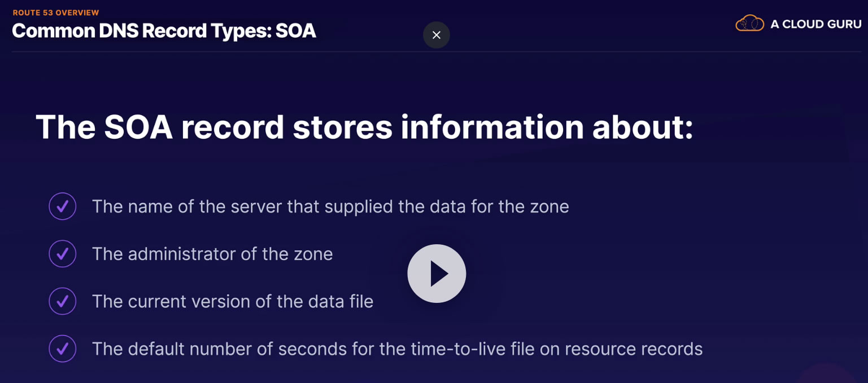Play the video with the center play button
Image resolution: width=868 pixels, height=383 pixels.
coord(437,274)
